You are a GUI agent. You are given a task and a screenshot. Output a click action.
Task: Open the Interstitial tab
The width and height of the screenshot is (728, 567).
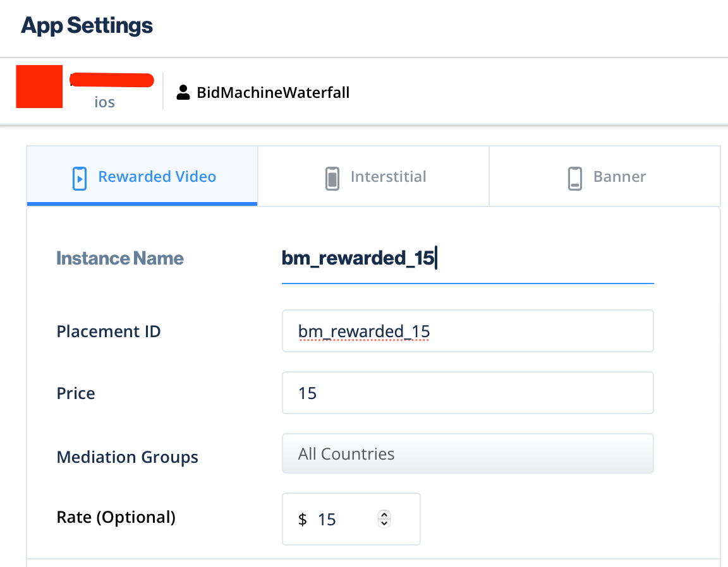pyautogui.click(x=388, y=177)
